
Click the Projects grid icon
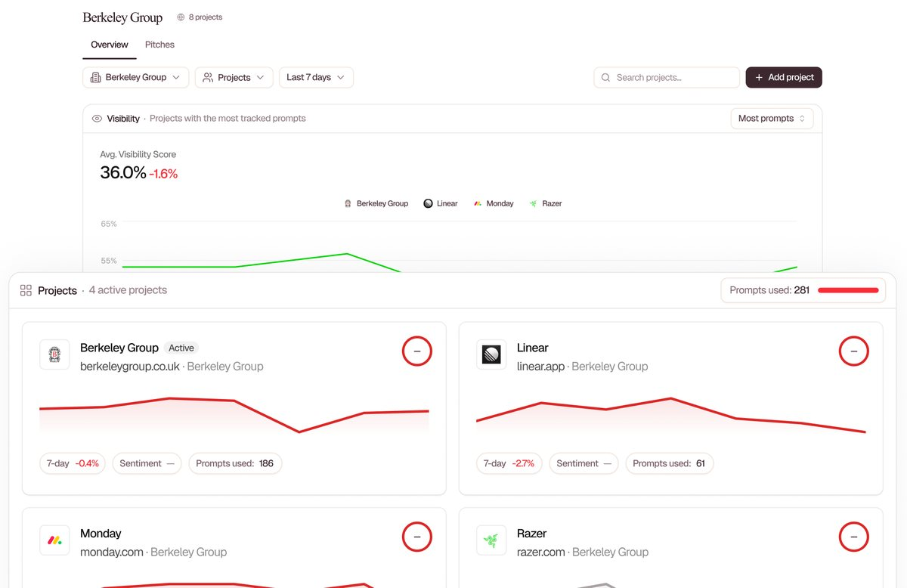point(26,290)
